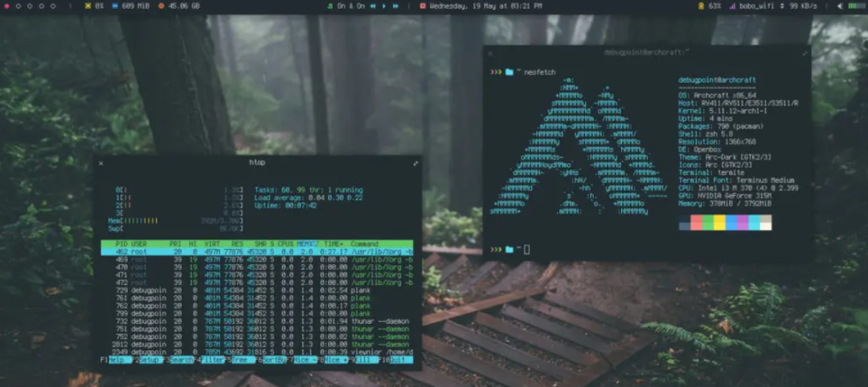Open the wifi icon beside bobo_wifi
868x387 pixels.
pos(732,6)
